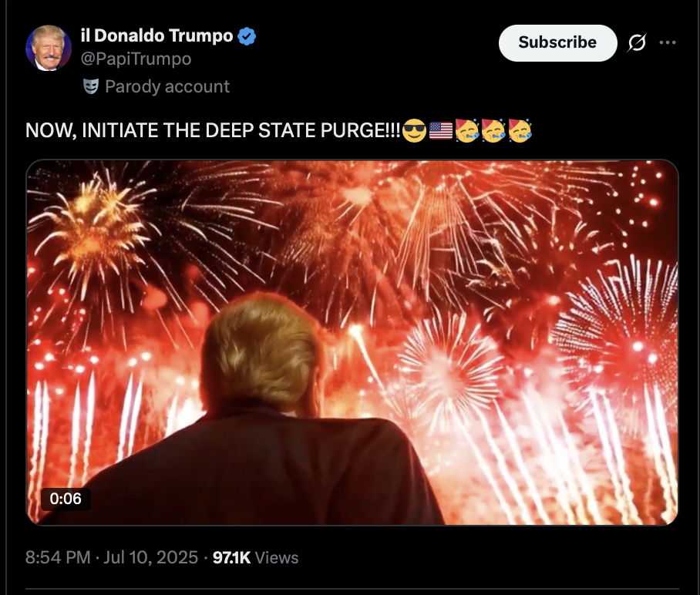Screen dimensions: 700x595
Task: Open the three-dot more options menu
Action: point(668,42)
